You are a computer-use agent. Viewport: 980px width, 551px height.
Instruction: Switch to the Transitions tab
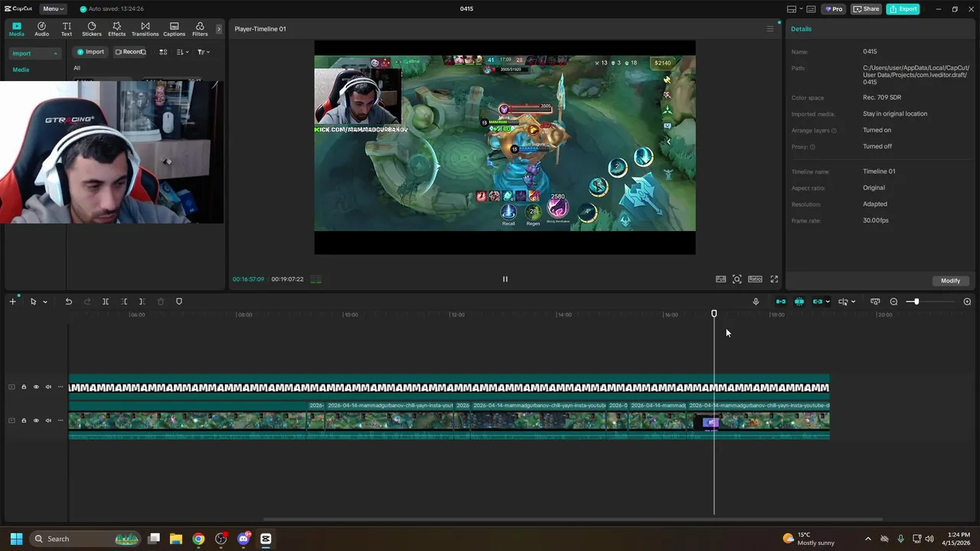pyautogui.click(x=145, y=29)
